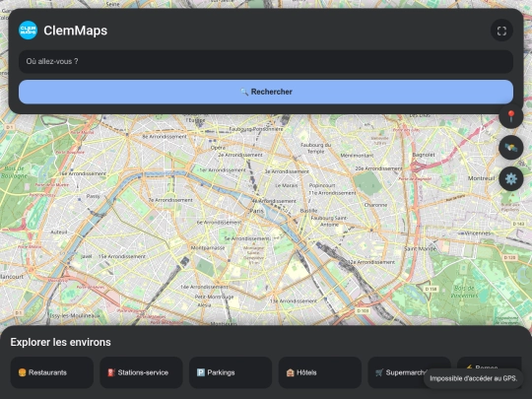
Task: Click the fuel pump icon
Action: (111, 372)
